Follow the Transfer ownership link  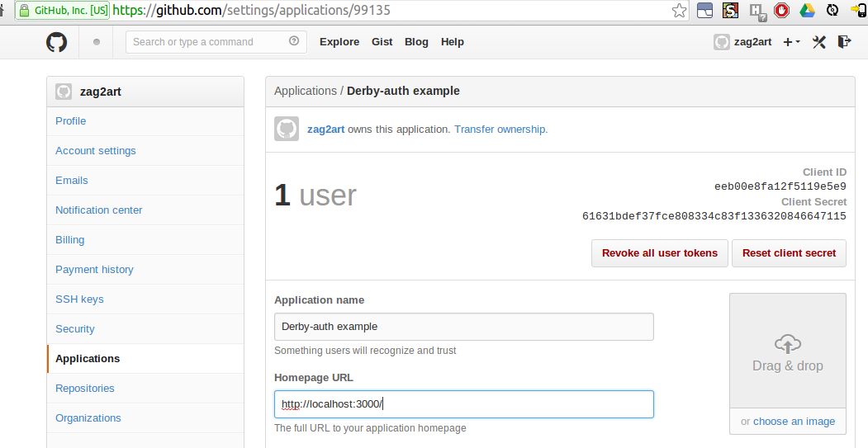click(x=500, y=130)
